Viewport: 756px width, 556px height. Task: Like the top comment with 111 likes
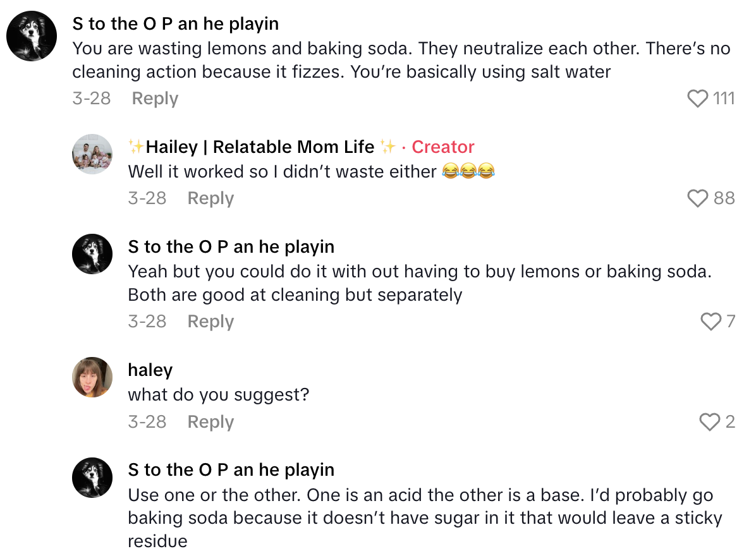697,99
